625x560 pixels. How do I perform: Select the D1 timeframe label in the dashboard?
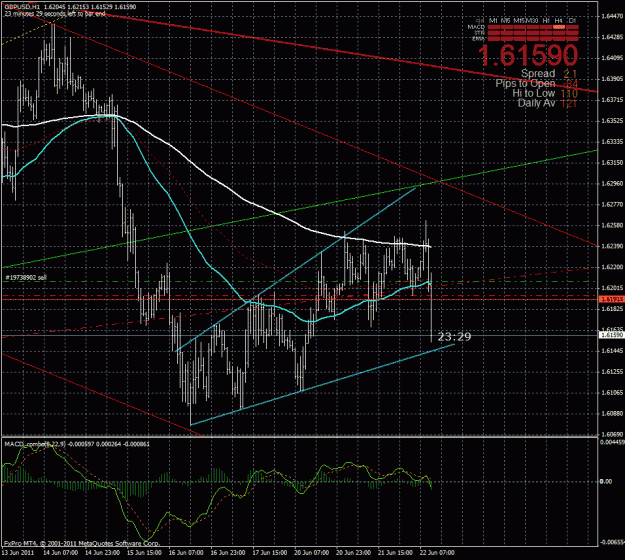(x=572, y=20)
